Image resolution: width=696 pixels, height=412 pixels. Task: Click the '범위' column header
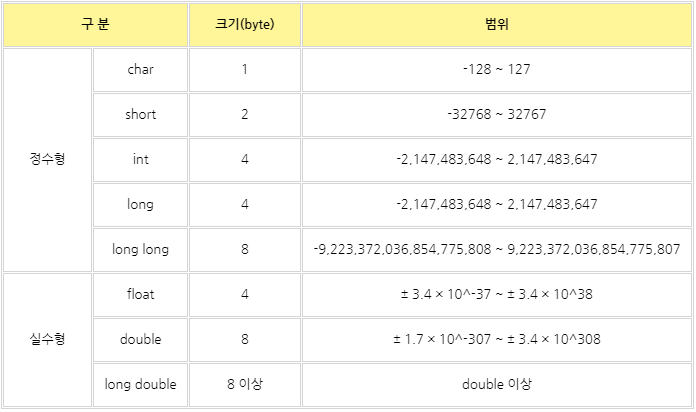point(496,24)
